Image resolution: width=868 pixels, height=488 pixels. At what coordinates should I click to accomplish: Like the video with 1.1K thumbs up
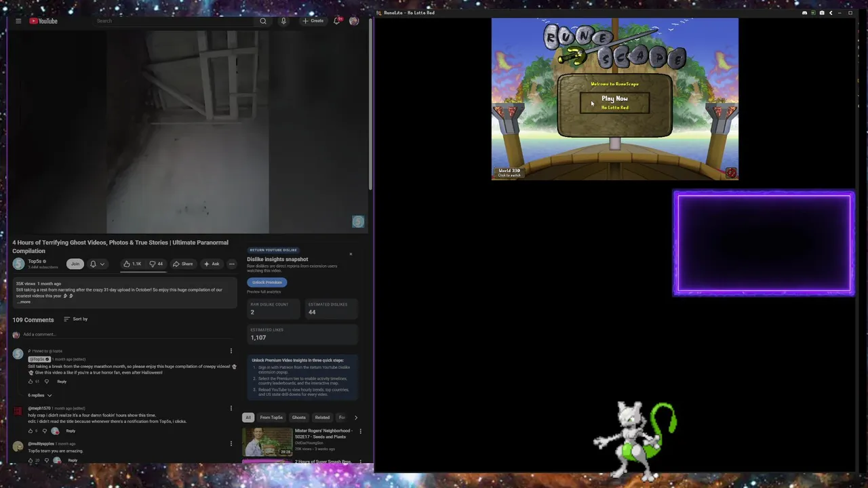click(132, 264)
